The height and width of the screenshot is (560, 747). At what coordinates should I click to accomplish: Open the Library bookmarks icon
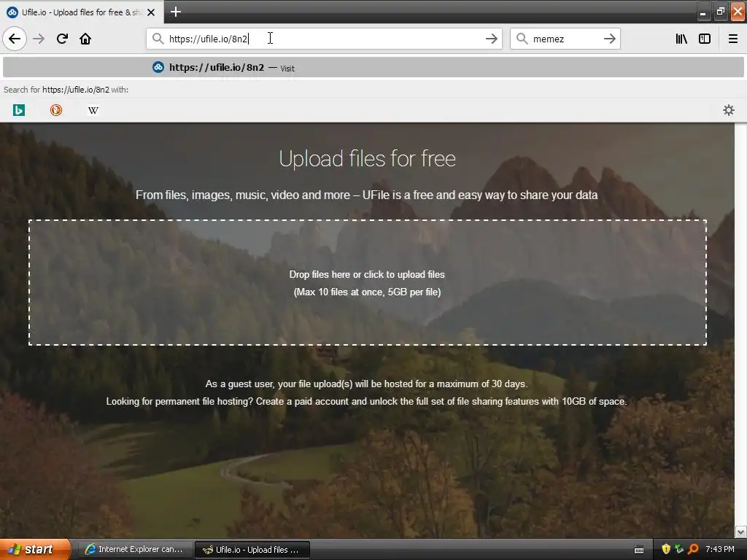tap(681, 39)
